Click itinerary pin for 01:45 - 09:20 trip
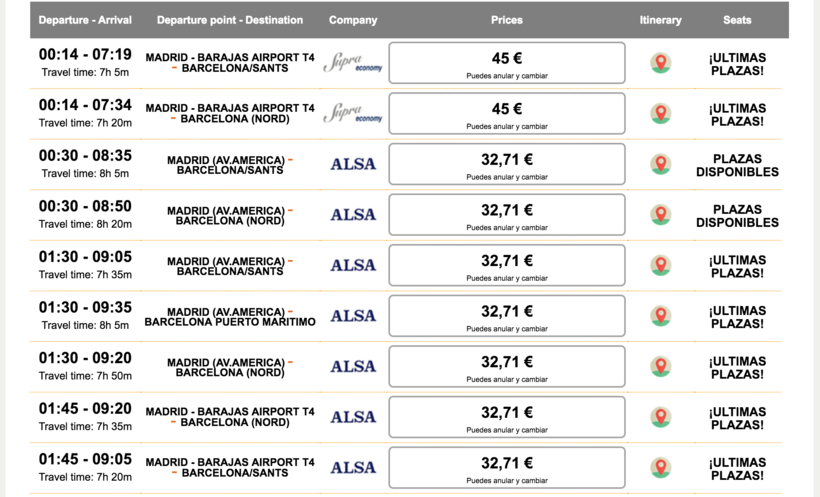 pos(660,417)
